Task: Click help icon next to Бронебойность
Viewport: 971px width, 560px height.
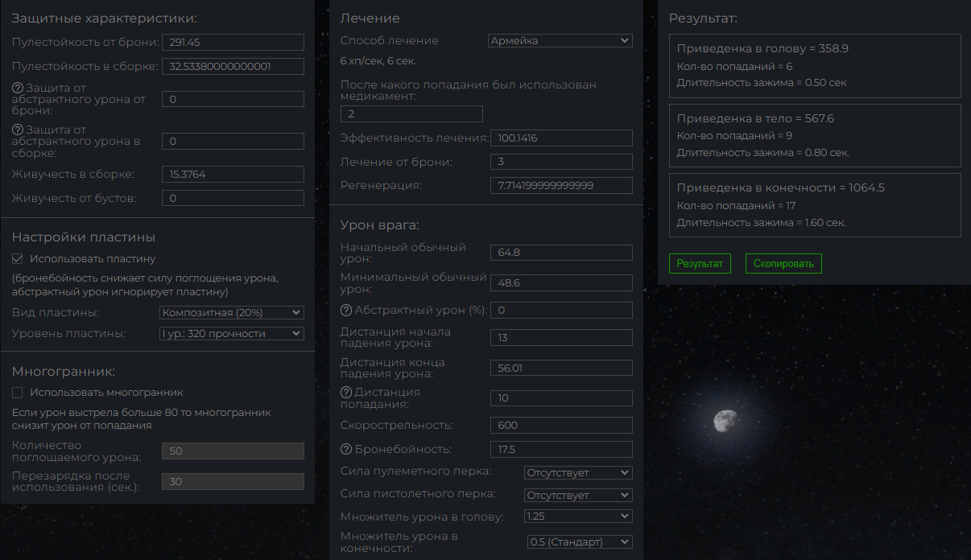Action: (x=346, y=450)
